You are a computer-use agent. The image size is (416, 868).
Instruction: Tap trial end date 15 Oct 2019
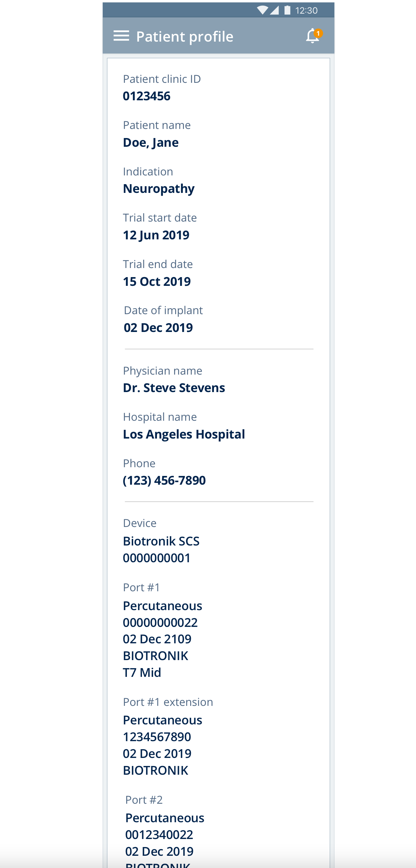[157, 282]
